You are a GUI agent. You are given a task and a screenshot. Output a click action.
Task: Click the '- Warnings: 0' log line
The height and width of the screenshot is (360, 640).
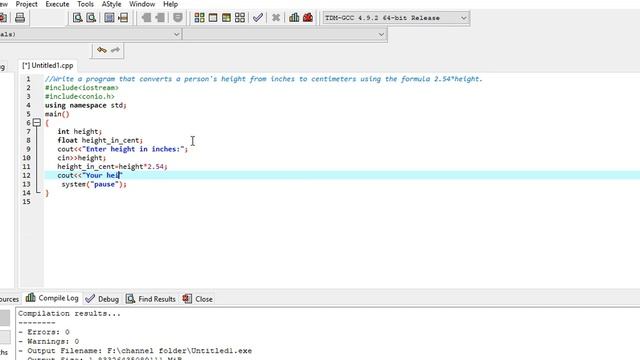49,341
